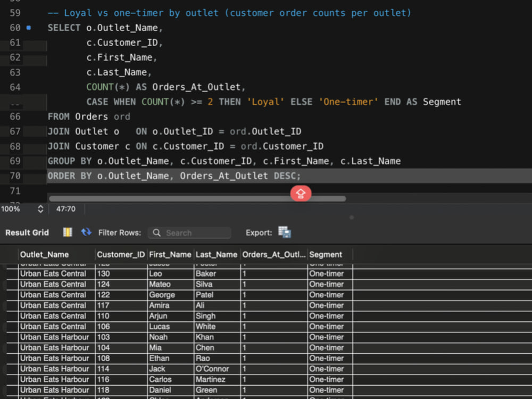Click Orders_At_Outlet alias on line 64
Viewport: 532px width, 399px height.
coord(196,87)
